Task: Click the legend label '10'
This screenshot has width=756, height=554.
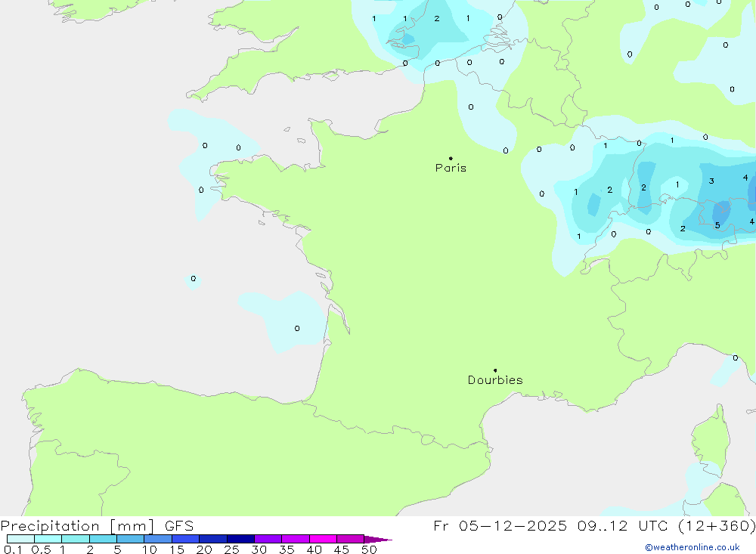Action: coord(149,549)
